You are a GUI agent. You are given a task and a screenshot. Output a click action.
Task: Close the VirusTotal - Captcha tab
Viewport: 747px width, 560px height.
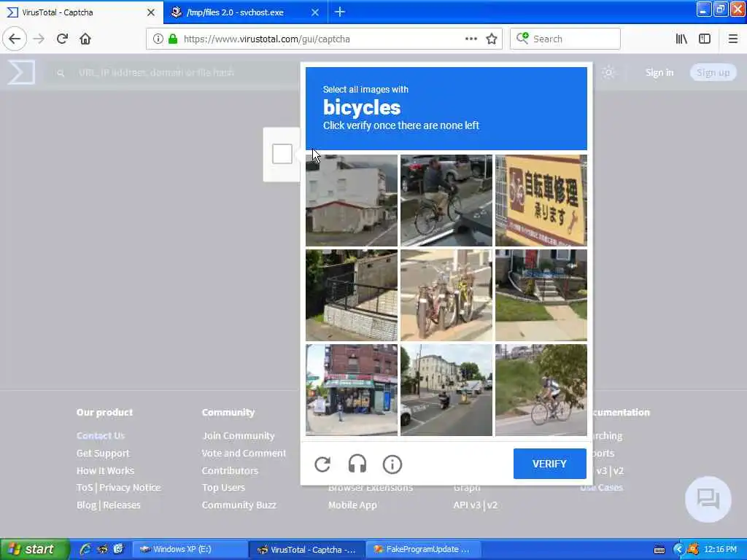(x=151, y=12)
